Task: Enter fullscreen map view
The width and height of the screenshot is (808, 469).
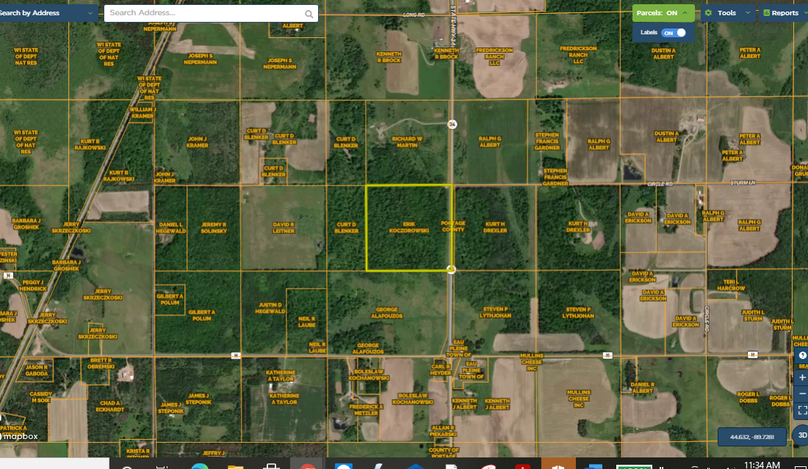Action: click(x=802, y=410)
